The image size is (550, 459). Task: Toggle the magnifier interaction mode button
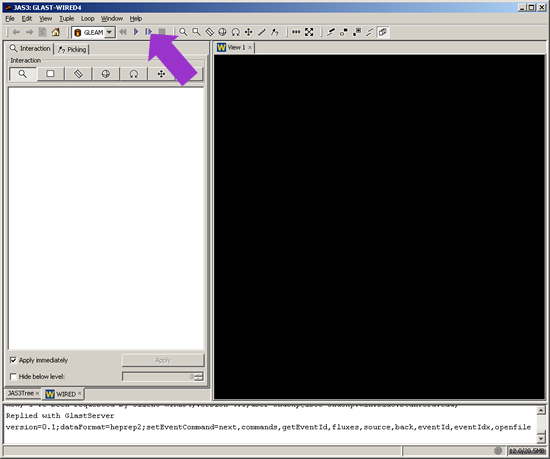click(x=22, y=74)
